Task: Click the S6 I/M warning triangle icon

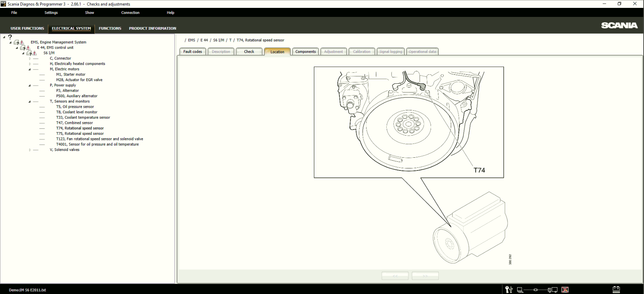Action: [35, 53]
